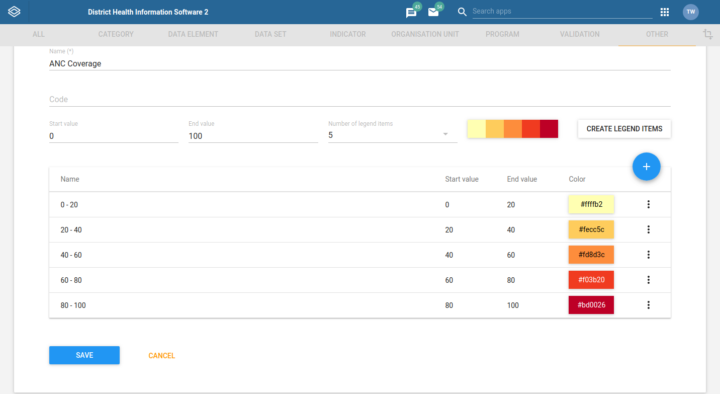Switch to the PROGRAM tab
Viewport: 720px width, 394px height.
click(502, 34)
